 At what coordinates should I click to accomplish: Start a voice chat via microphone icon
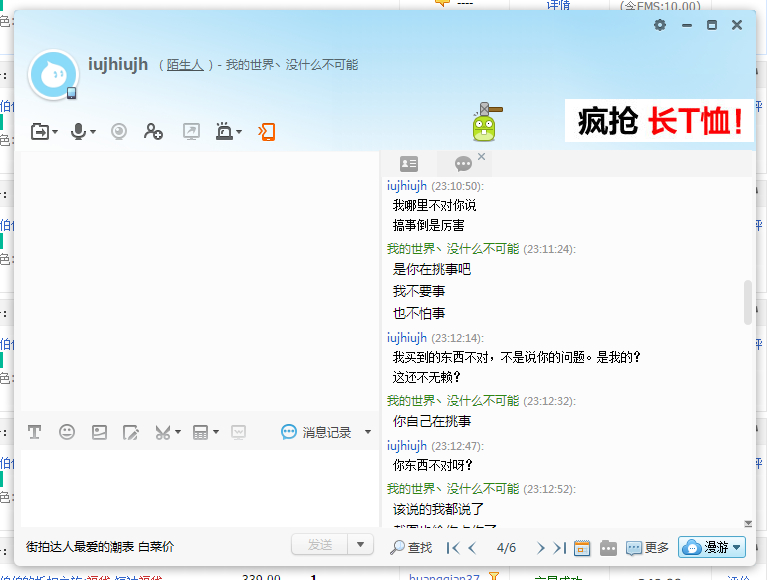(x=79, y=132)
